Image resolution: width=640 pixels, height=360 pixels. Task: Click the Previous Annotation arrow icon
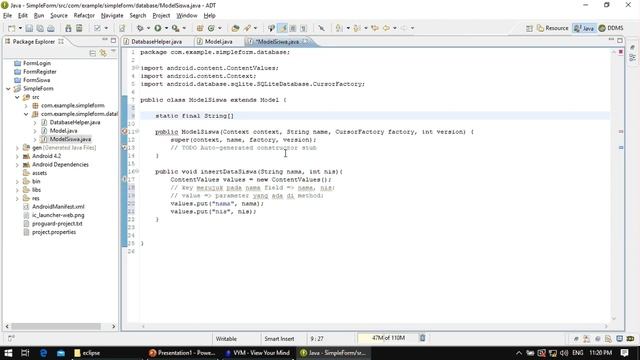357,28
